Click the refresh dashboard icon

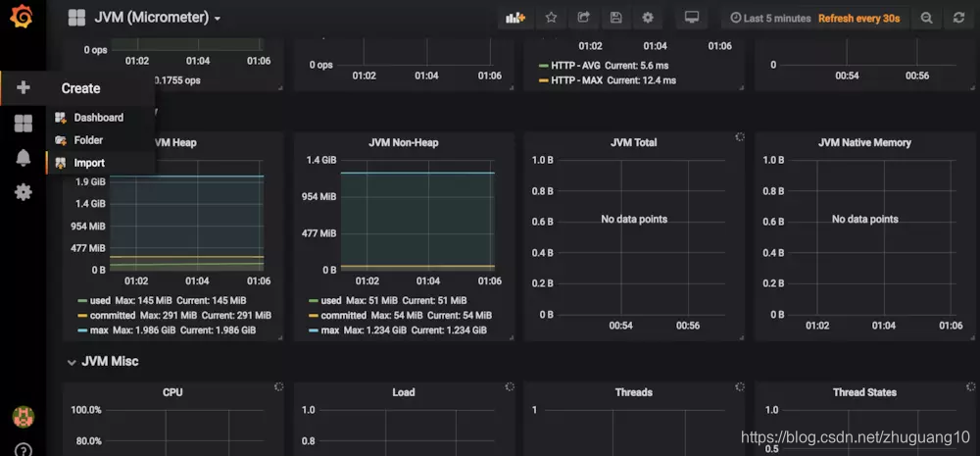pos(958,18)
